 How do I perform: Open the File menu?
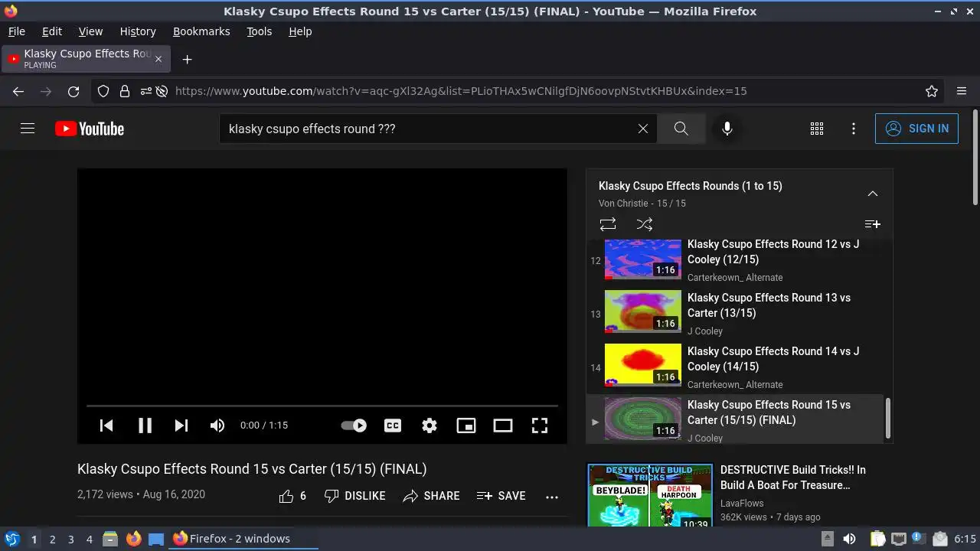point(16,31)
